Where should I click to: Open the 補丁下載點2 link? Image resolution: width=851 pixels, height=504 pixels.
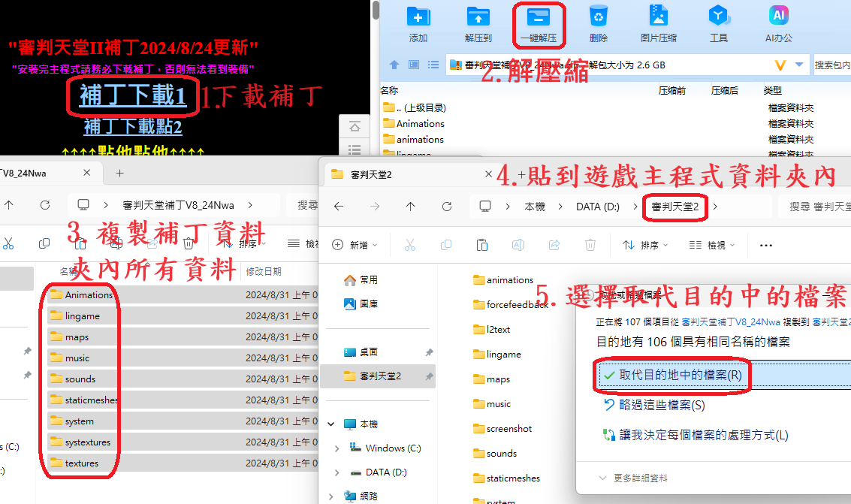pyautogui.click(x=133, y=126)
